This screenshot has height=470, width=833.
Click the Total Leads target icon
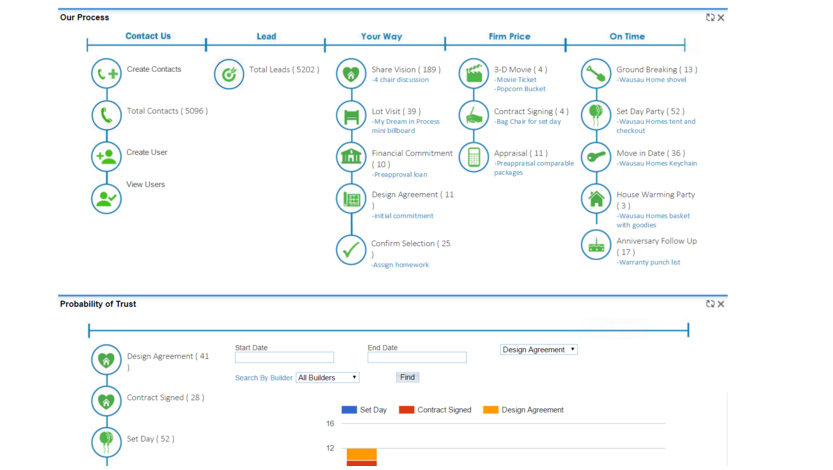click(x=229, y=74)
